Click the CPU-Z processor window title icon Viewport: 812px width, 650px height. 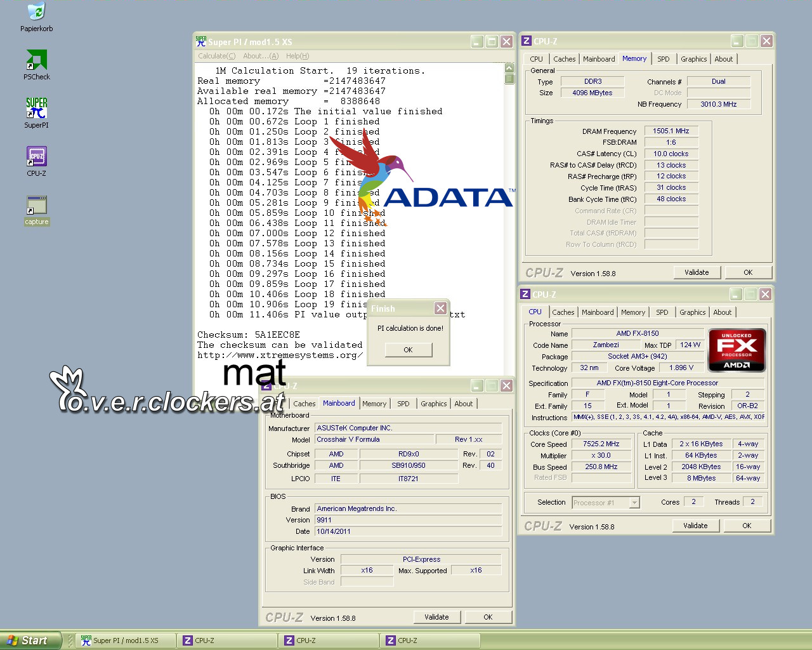point(525,295)
